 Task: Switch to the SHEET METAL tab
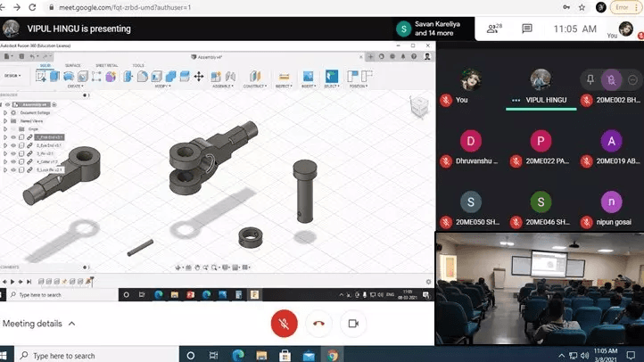point(107,66)
